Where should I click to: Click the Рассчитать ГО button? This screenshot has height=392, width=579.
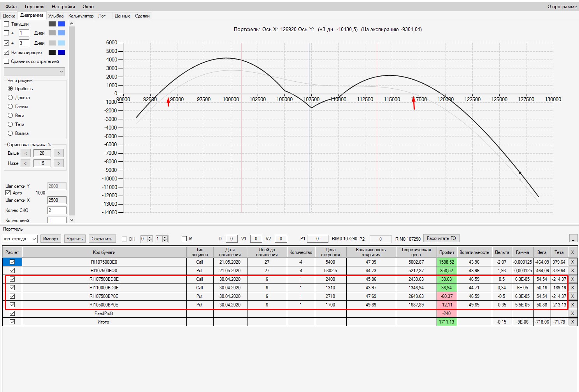pos(441,238)
